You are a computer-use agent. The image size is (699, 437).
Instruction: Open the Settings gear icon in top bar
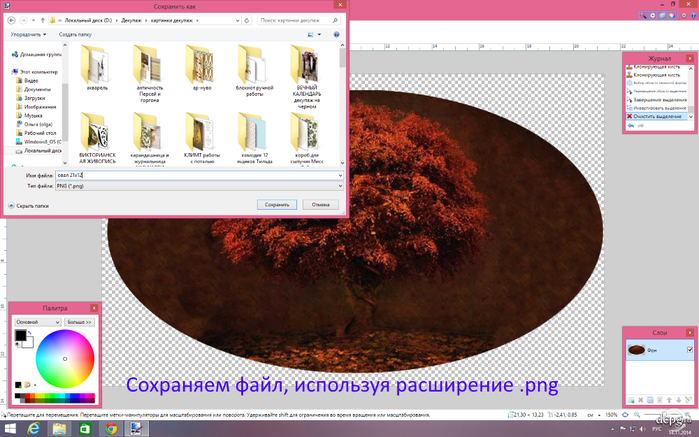684,15
